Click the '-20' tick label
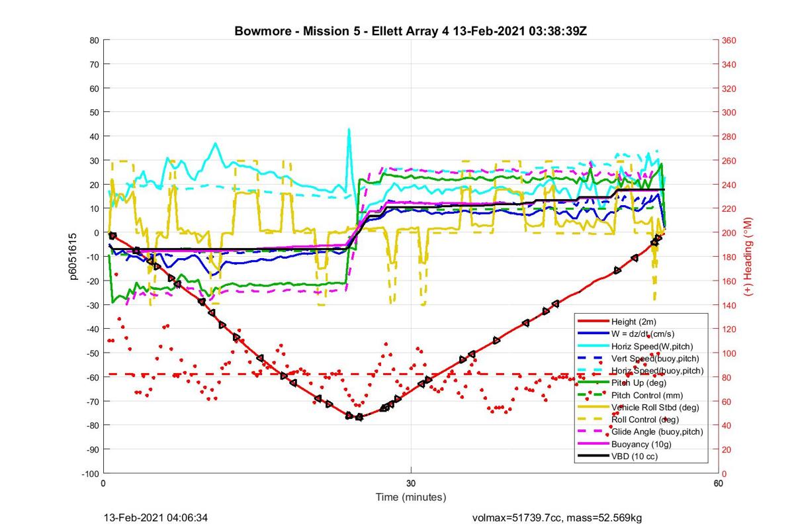 point(93,281)
